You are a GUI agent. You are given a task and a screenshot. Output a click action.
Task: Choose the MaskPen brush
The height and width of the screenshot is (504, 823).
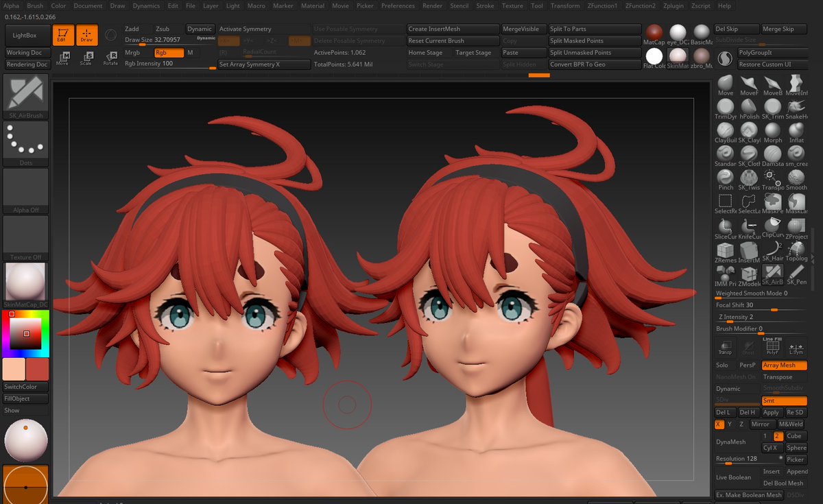[x=772, y=204]
